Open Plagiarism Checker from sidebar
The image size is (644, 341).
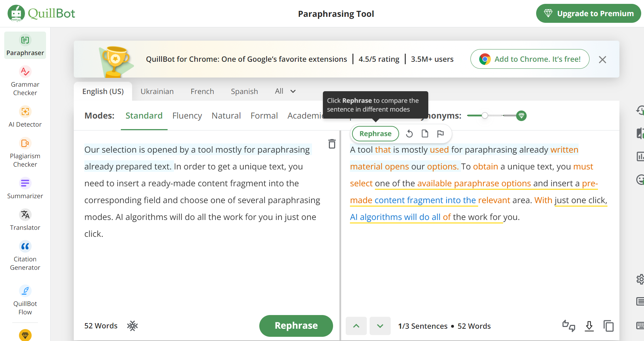pos(25,153)
